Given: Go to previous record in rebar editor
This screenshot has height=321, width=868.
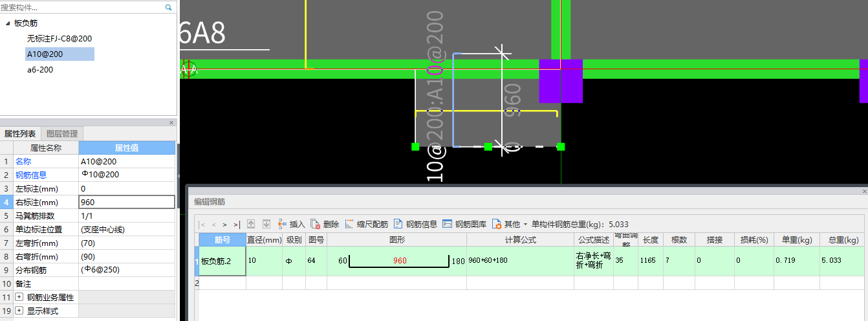Looking at the screenshot, I should point(214,225).
